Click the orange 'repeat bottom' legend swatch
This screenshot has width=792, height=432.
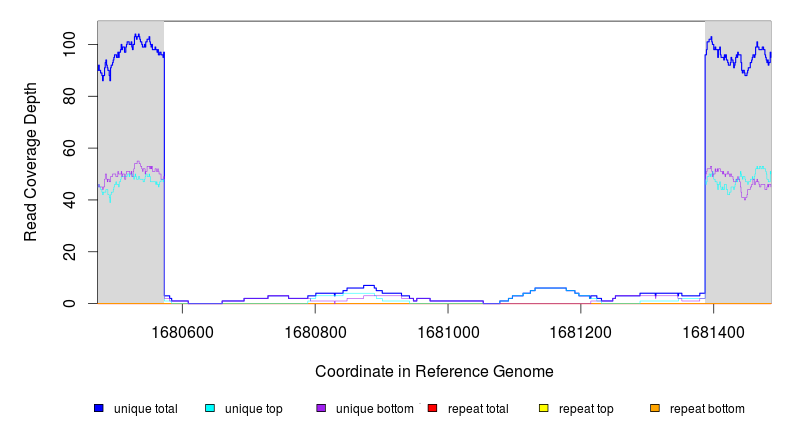(x=655, y=409)
